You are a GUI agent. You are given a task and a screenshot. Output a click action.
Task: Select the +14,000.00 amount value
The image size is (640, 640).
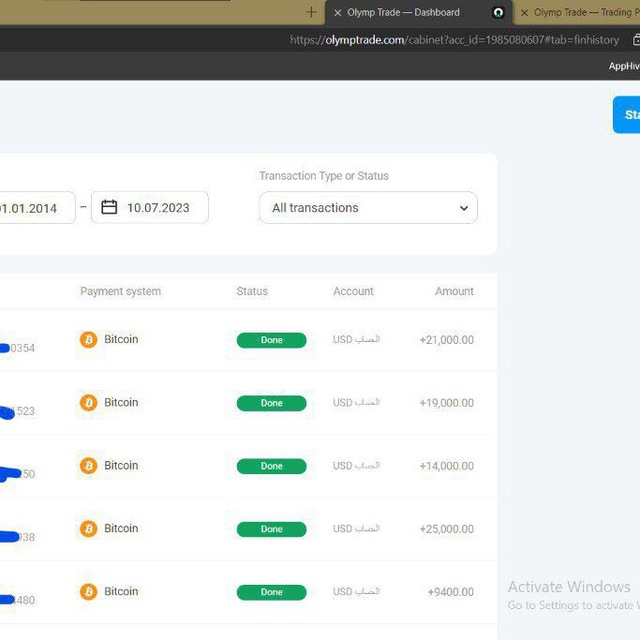click(447, 466)
